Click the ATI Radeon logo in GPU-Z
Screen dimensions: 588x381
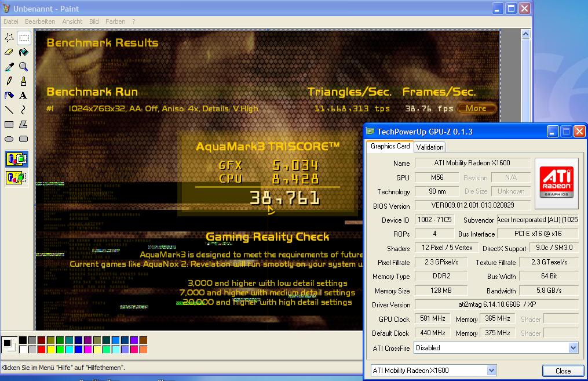click(557, 183)
